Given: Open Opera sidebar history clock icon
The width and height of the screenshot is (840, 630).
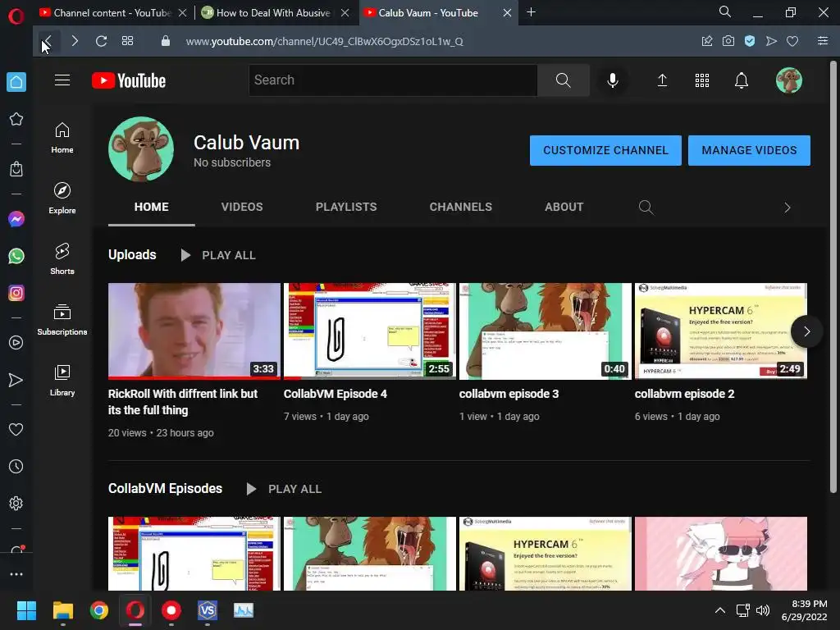Looking at the screenshot, I should click(x=16, y=467).
